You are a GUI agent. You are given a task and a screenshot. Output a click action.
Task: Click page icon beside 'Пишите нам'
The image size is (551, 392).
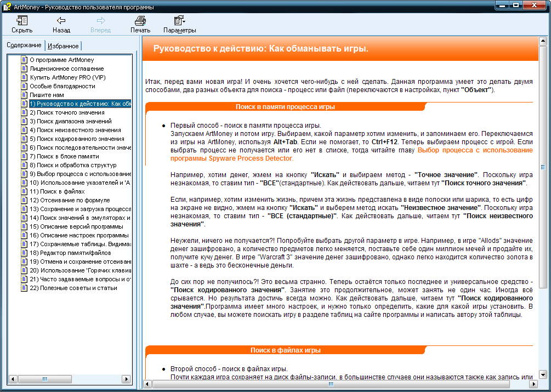(24, 95)
